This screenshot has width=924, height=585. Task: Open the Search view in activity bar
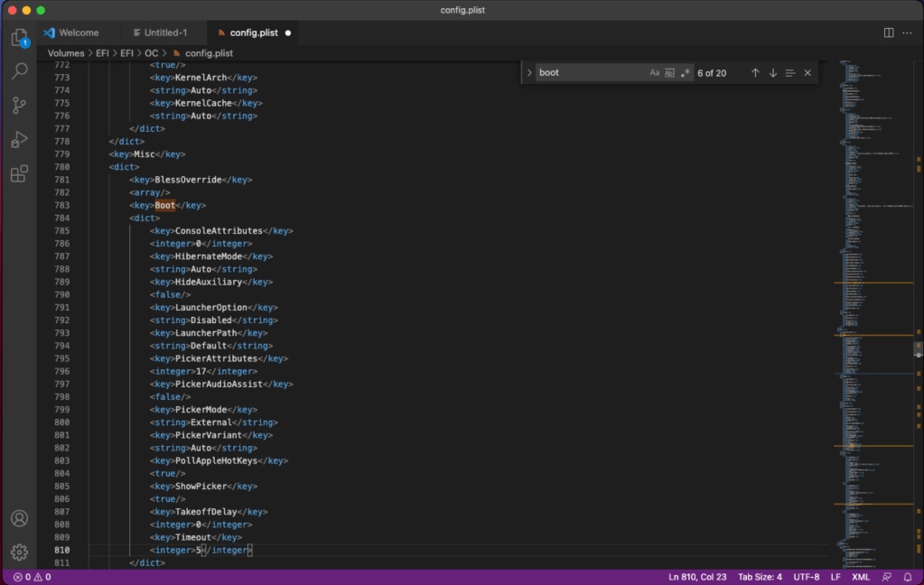point(19,71)
